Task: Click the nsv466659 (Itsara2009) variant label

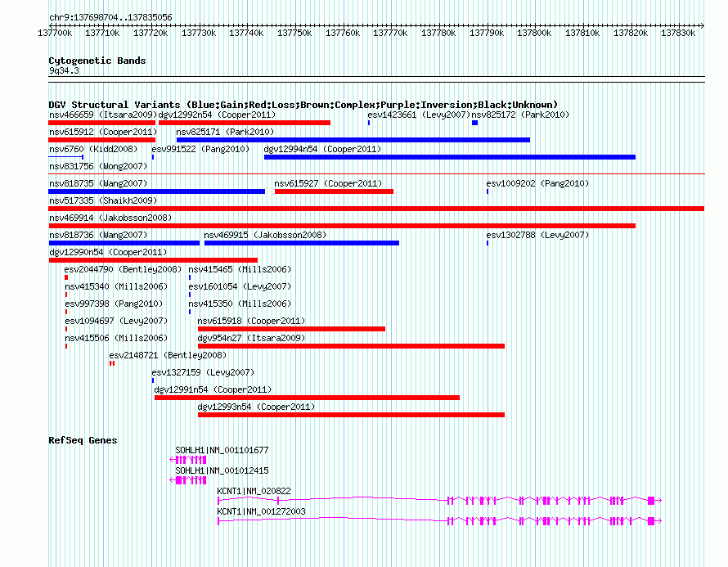Action: (103, 115)
